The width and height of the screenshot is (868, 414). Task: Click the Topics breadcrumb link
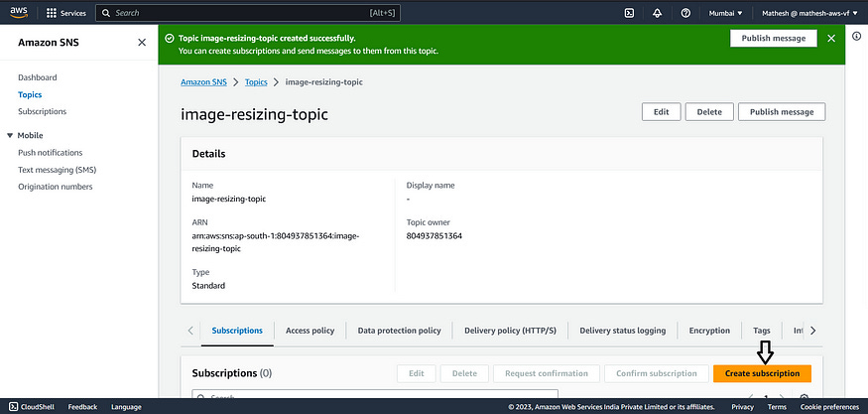tap(256, 82)
